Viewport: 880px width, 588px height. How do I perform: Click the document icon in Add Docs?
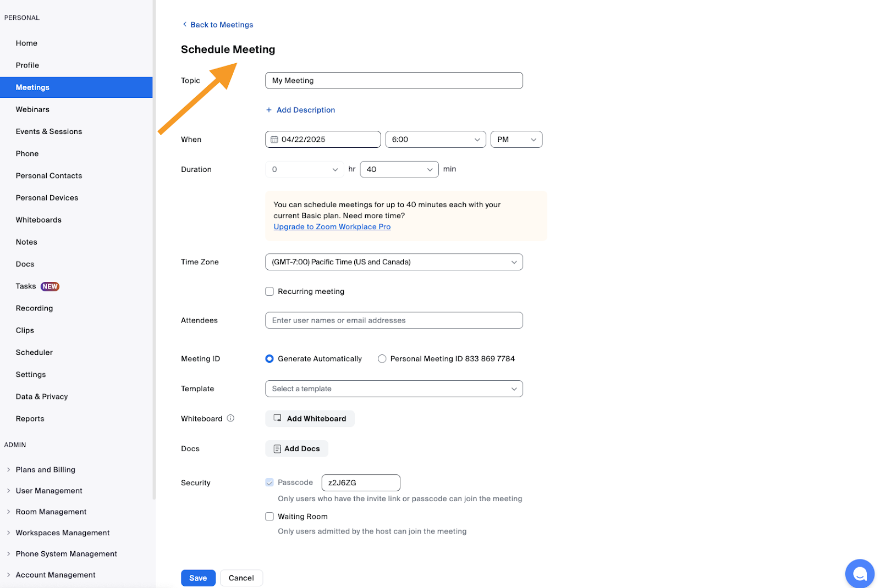[x=277, y=449]
